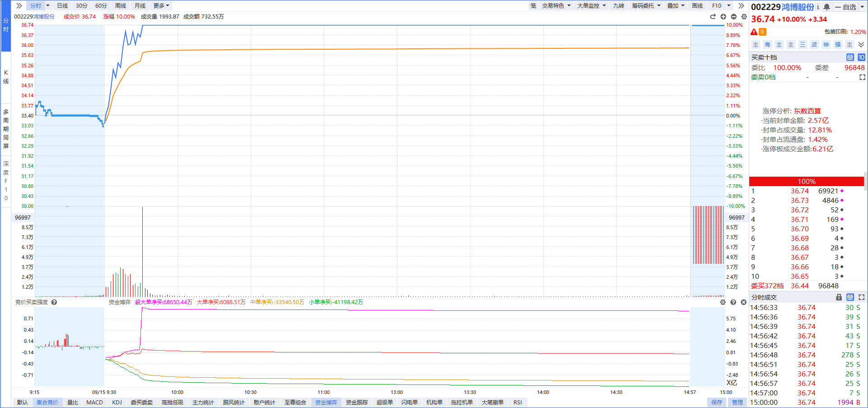Viewport: 868px width, 408px height.
Task: Expand the left toolbar double-chevron
Action: pyautogui.click(x=19, y=6)
